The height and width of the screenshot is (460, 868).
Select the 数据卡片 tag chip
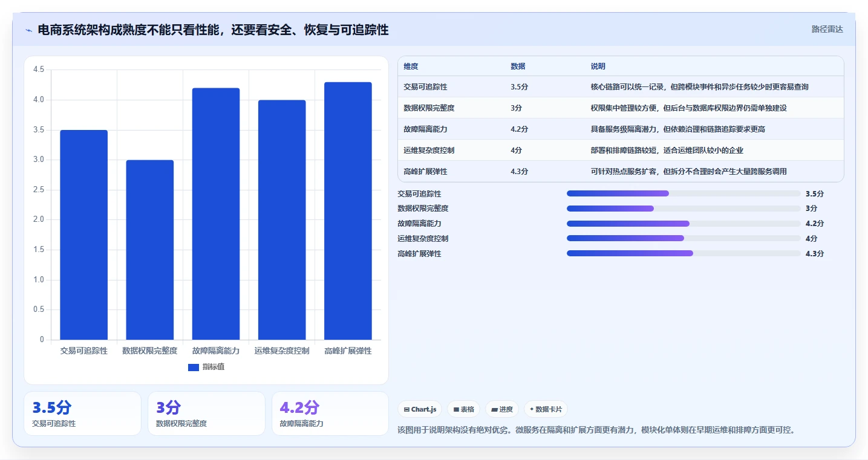pos(546,409)
